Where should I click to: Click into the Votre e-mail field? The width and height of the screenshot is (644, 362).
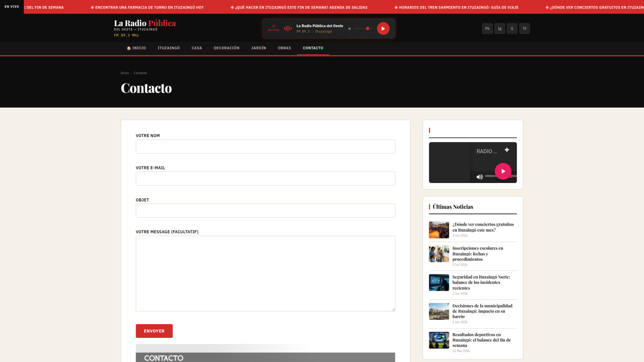click(x=266, y=179)
